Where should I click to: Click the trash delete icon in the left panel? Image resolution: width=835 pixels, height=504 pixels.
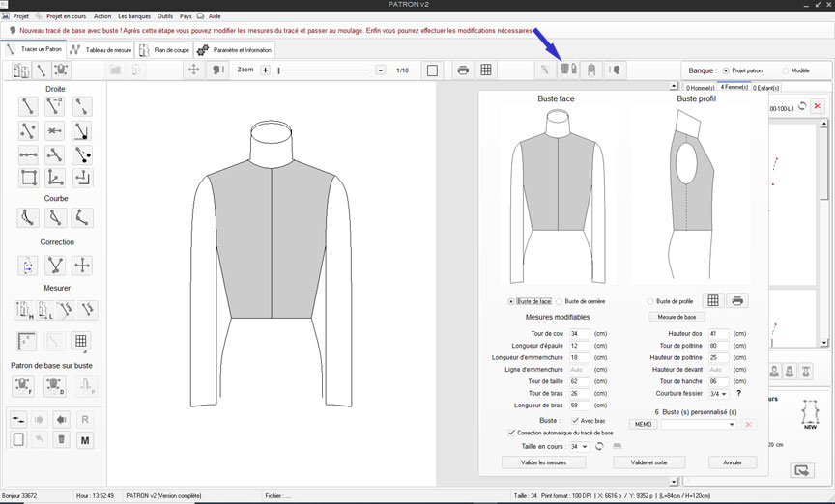pos(62,440)
